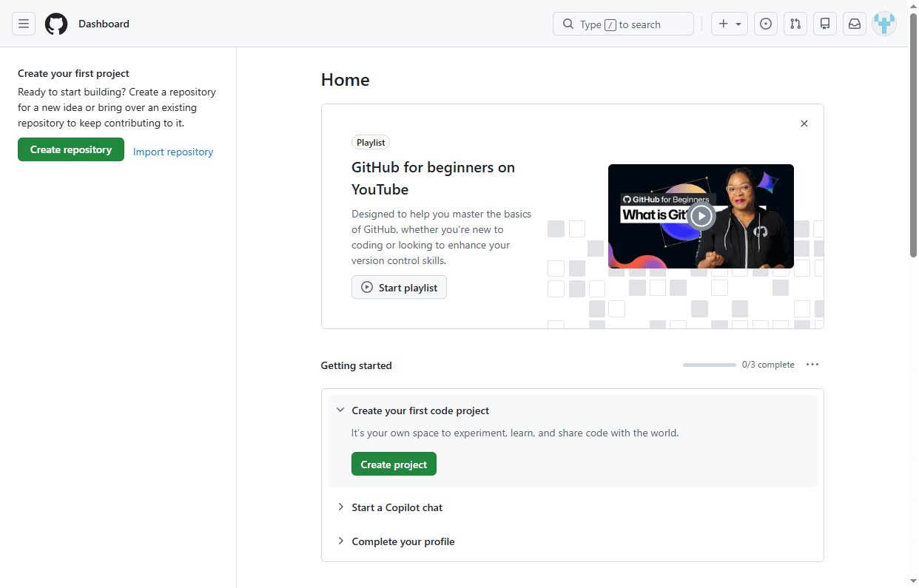
Task: Click the Create repository button
Action: coord(71,149)
